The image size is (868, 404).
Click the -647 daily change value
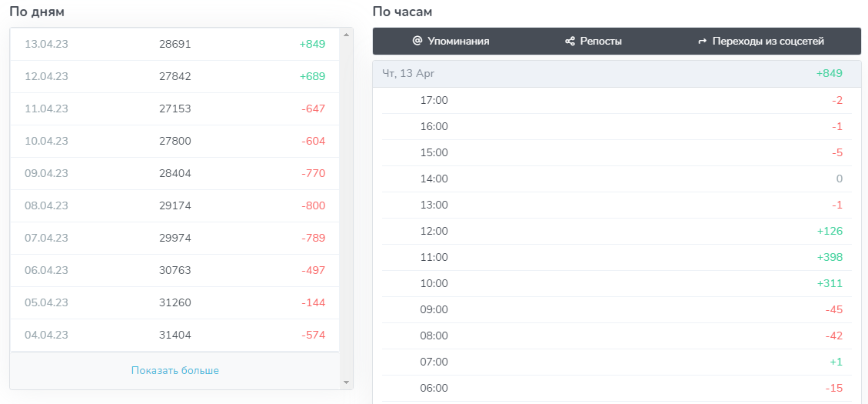coord(314,109)
